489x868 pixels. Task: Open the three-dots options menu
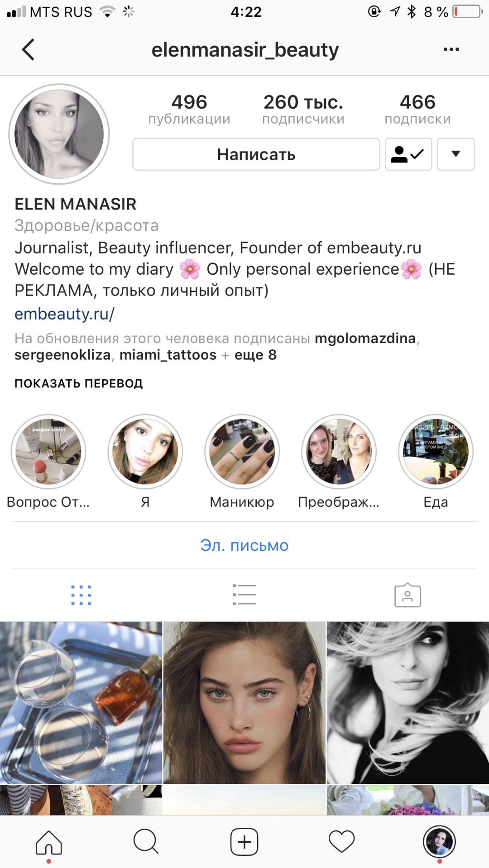pos(451,49)
